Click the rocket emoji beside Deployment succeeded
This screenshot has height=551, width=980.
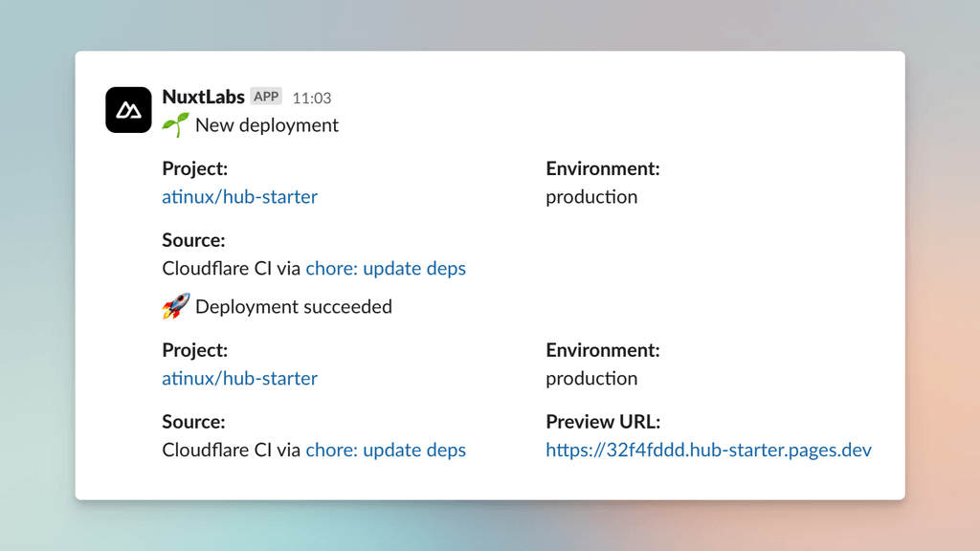[x=174, y=306]
